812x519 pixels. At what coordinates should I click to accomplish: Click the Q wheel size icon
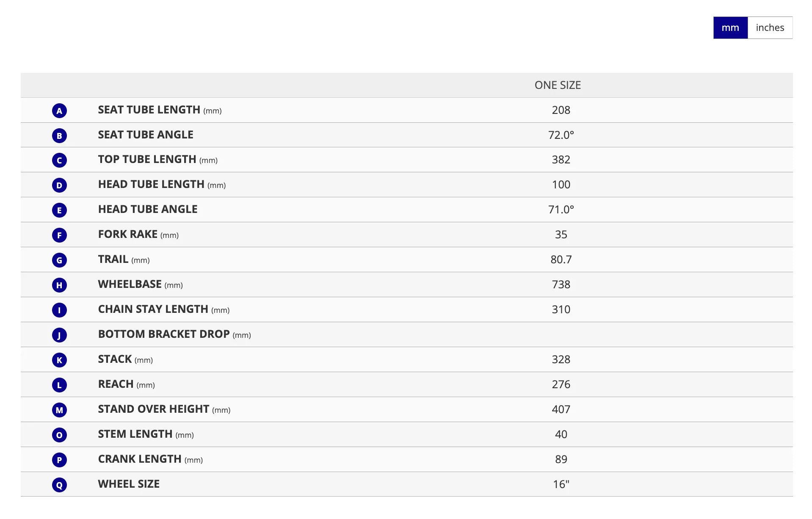(59, 485)
